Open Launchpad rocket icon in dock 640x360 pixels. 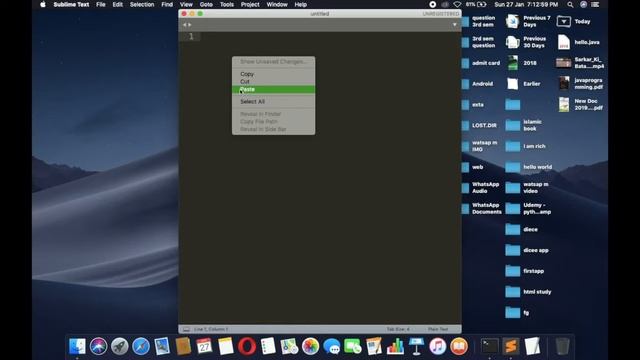120,347
